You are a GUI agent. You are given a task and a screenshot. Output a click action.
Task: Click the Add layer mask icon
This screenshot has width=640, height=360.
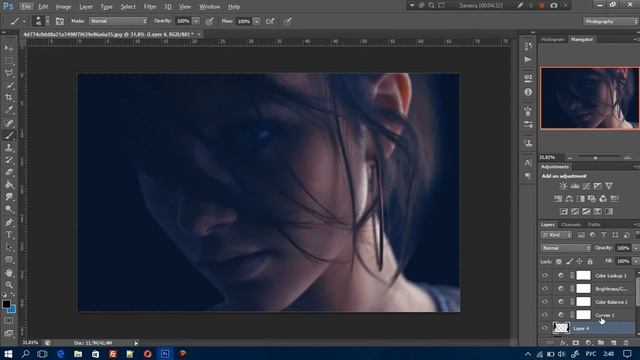coord(576,343)
